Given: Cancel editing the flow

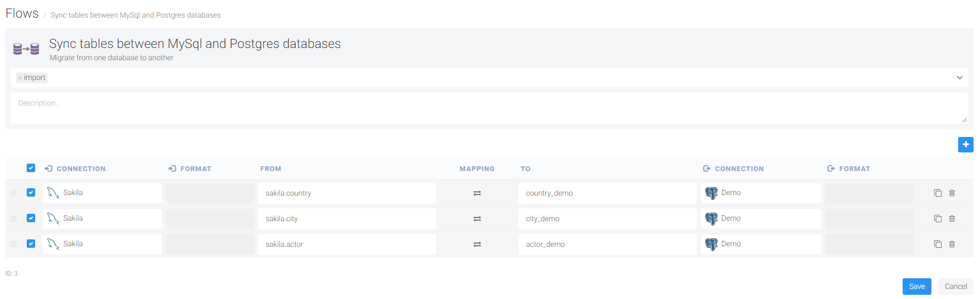Looking at the screenshot, I should (955, 286).
